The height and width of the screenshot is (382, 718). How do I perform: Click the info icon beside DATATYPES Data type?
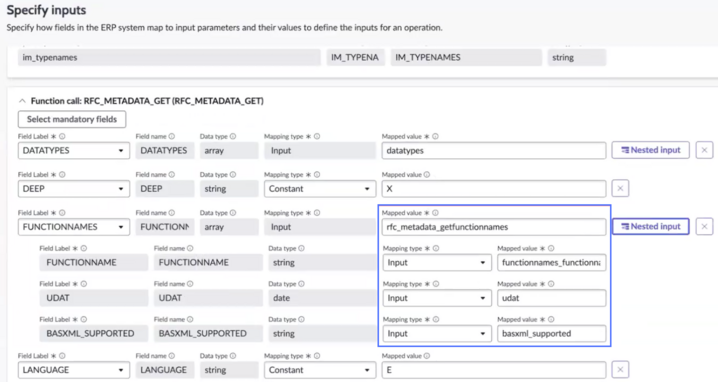[x=233, y=136]
